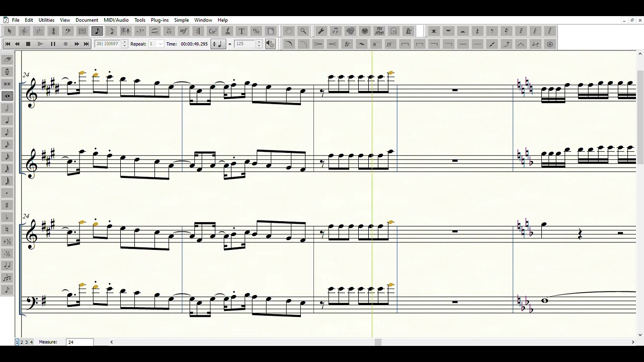Select the Tuplet tool in top toolbar
The width and height of the screenshot is (644, 362).
[x=140, y=31]
